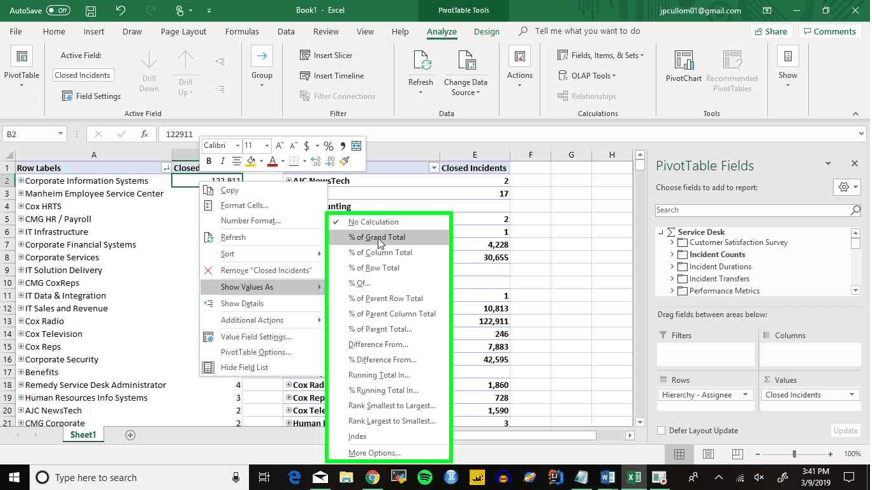The height and width of the screenshot is (490, 872).
Task: Click the Insert Slicer icon
Action: coord(305,55)
